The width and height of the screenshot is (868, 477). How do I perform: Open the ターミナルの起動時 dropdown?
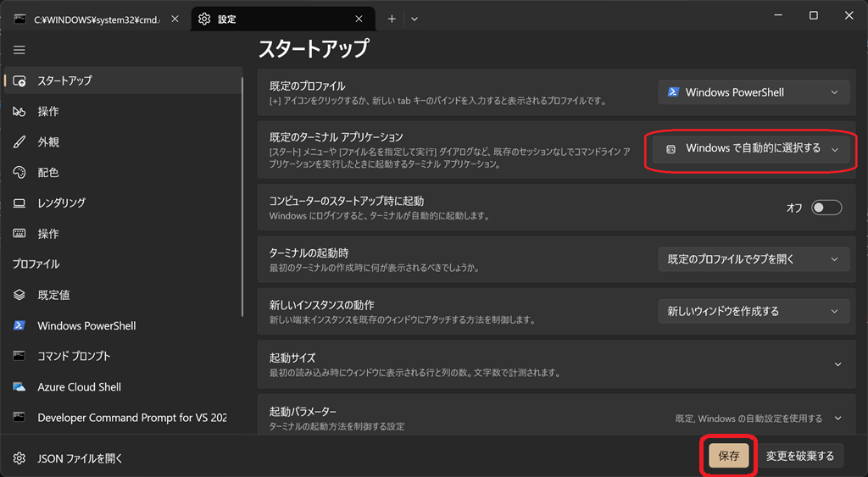(x=754, y=259)
